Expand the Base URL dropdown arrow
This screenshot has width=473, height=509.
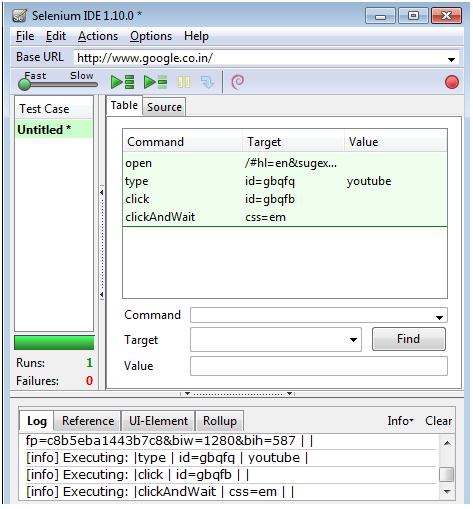point(451,59)
